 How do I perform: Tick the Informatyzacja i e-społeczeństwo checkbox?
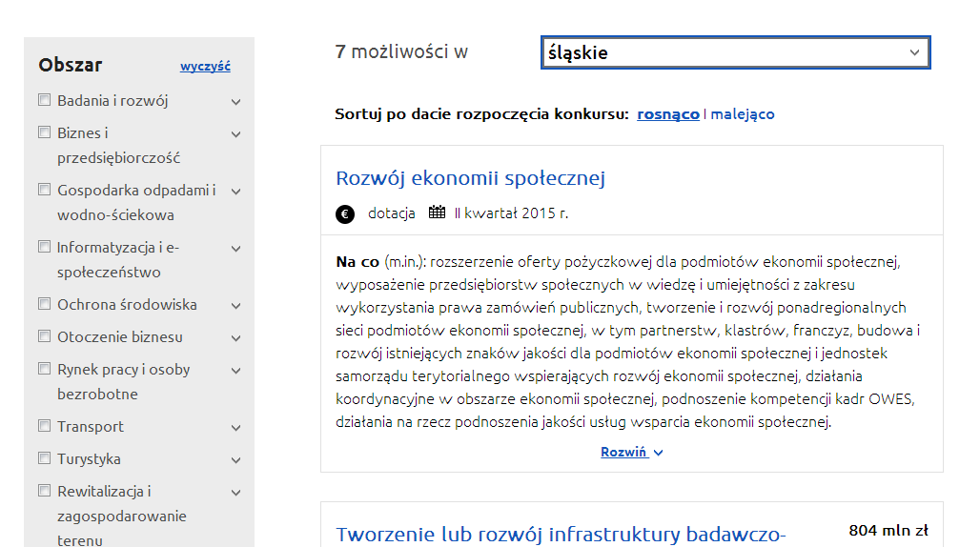click(45, 247)
